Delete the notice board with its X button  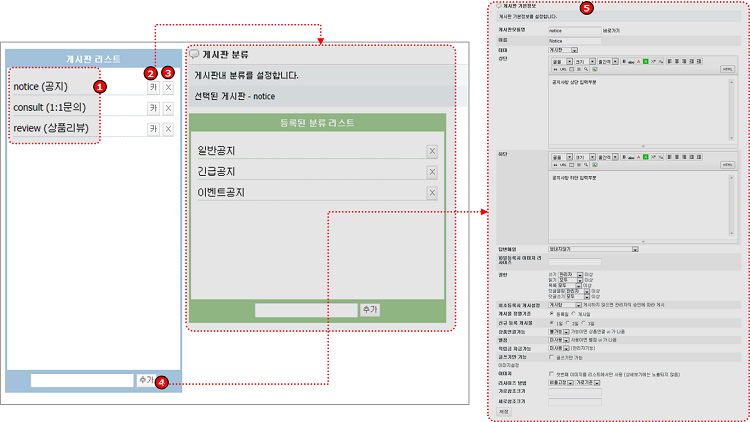(x=169, y=88)
